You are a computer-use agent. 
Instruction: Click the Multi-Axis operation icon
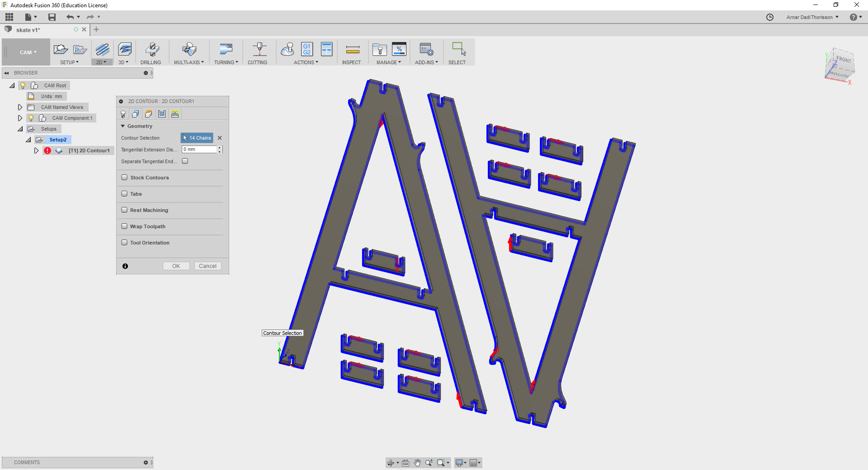(x=189, y=49)
